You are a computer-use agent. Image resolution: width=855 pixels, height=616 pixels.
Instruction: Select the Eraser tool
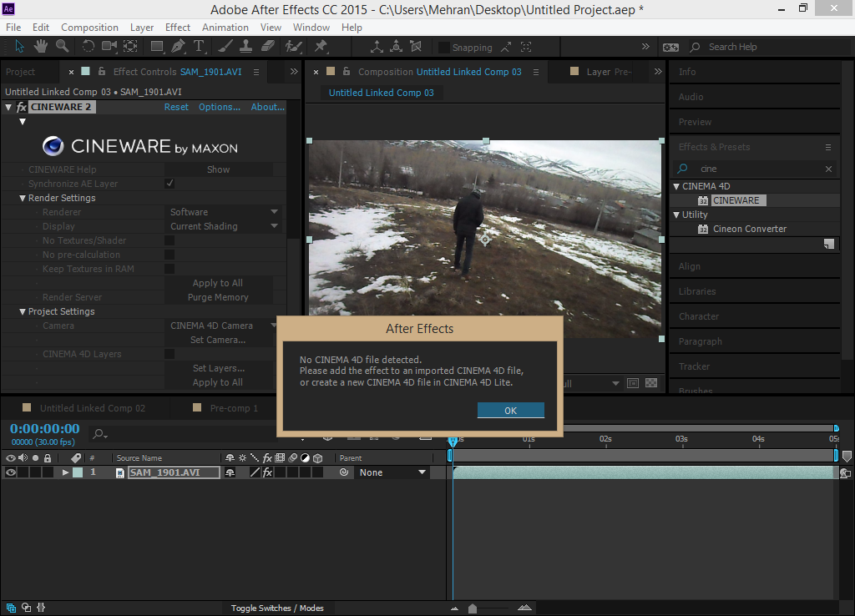pos(267,47)
